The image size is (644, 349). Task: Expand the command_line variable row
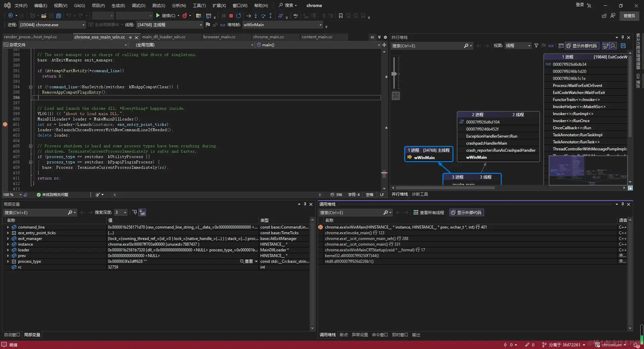click(x=8, y=227)
